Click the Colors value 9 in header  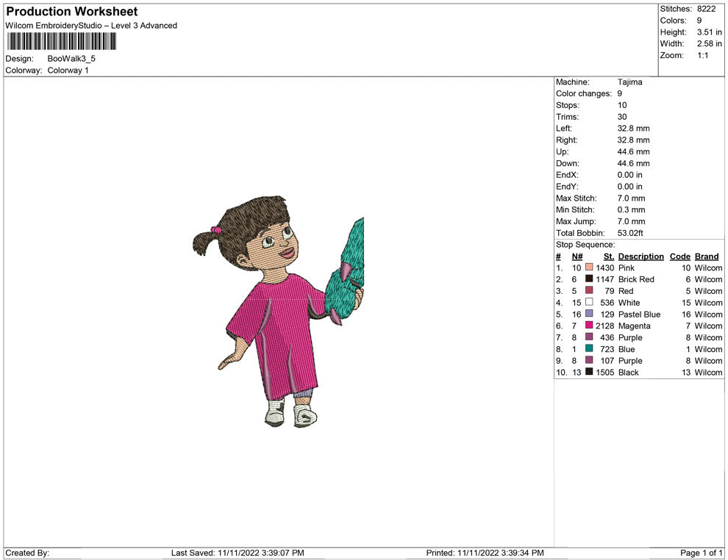pyautogui.click(x=699, y=21)
